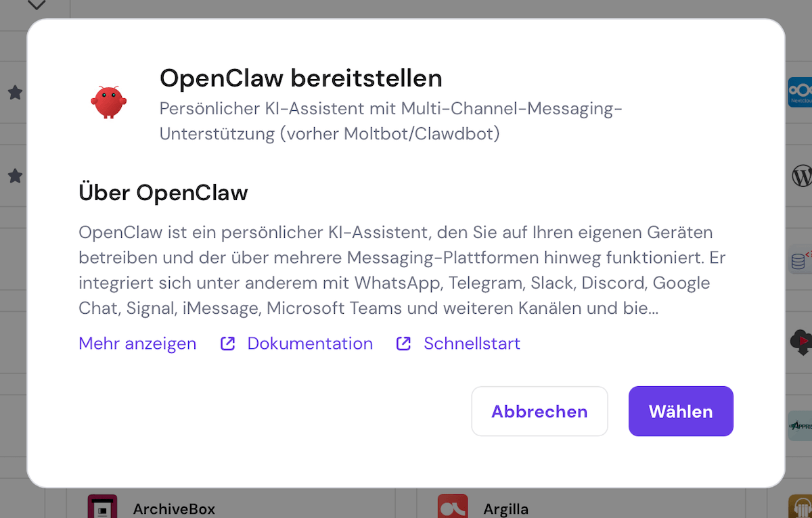This screenshot has height=518, width=812.
Task: Open the Dokumentation link
Action: (x=310, y=344)
